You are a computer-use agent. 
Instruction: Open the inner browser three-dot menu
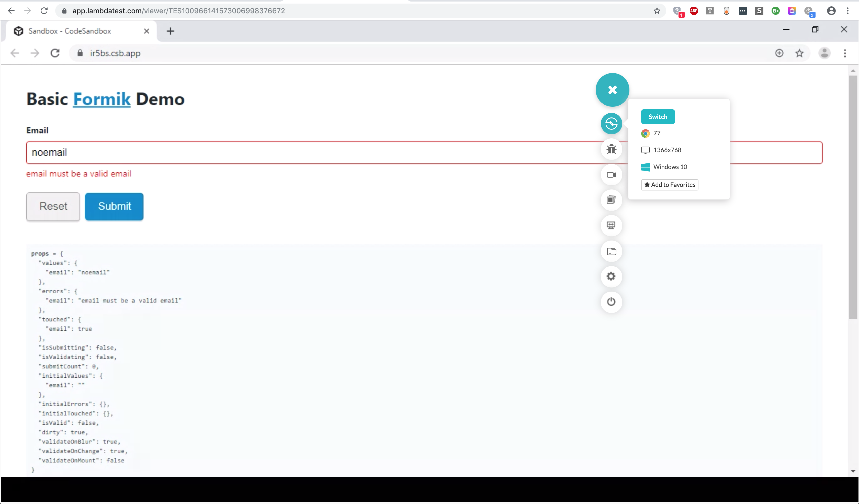[845, 53]
